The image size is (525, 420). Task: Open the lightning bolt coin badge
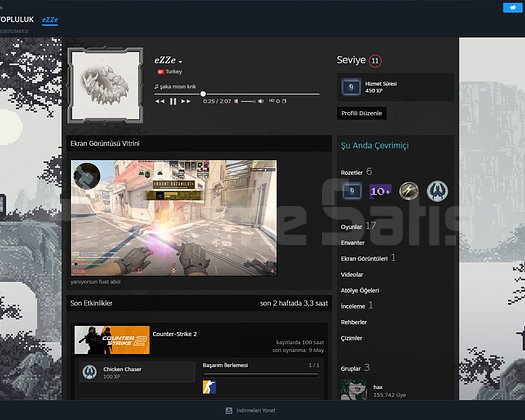(409, 191)
